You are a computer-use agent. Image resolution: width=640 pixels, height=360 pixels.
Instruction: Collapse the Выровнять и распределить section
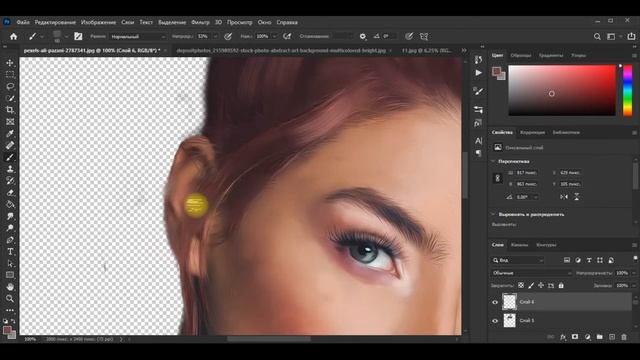click(x=493, y=214)
